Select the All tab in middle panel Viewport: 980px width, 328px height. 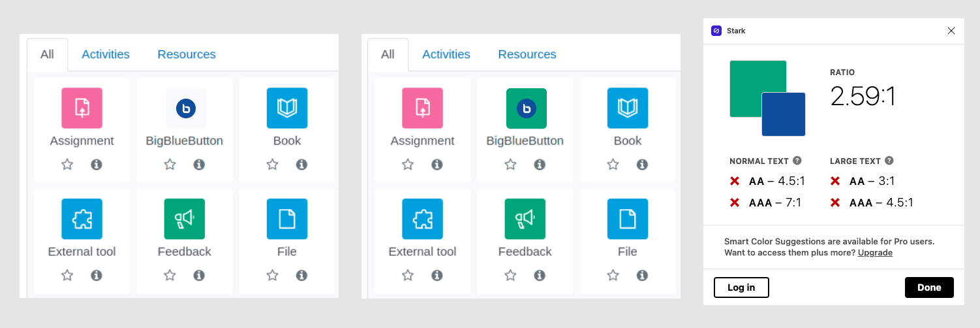(x=388, y=54)
